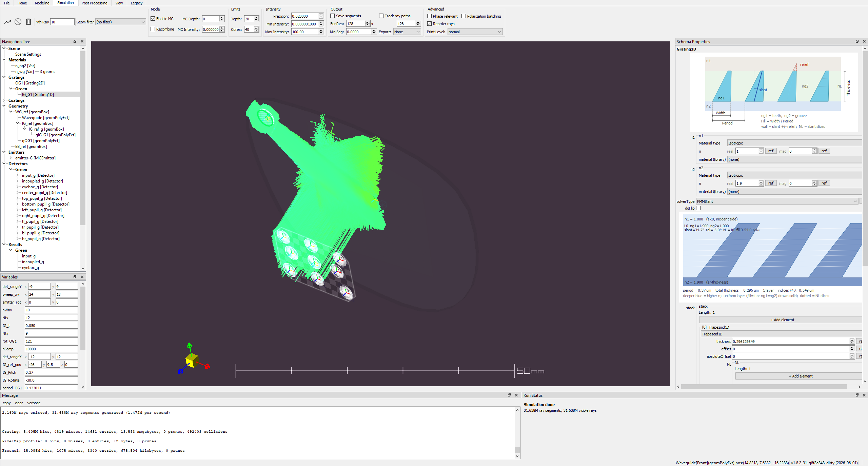Click the rot_OG1 variable field
This screenshot has height=466, width=868.
pyautogui.click(x=51, y=341)
